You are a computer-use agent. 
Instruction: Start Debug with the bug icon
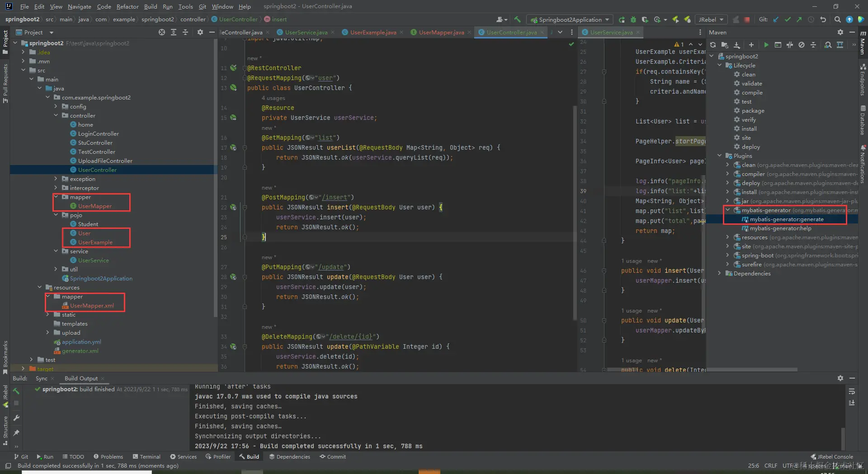pos(633,19)
